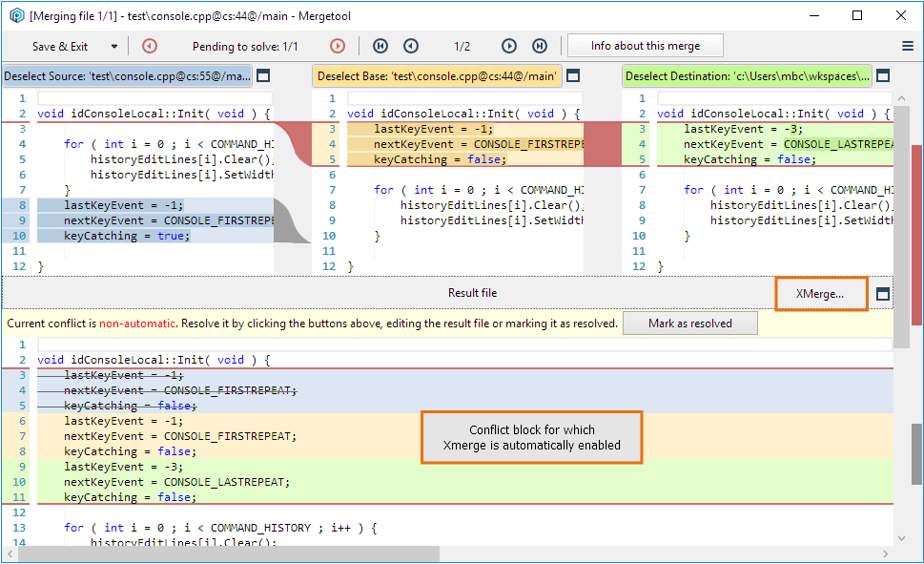Maximize the Source pane
Viewport: 924px width, 564px height.
click(263, 76)
